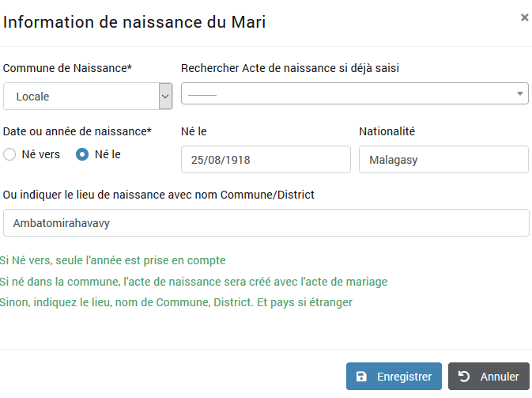The height and width of the screenshot is (398, 532).
Task: Click the undo arrow icon on Annuler
Action: [x=464, y=377]
